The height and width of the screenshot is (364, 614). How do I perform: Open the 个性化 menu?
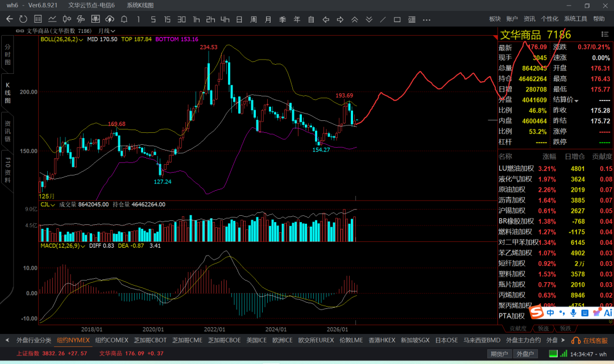(549, 19)
